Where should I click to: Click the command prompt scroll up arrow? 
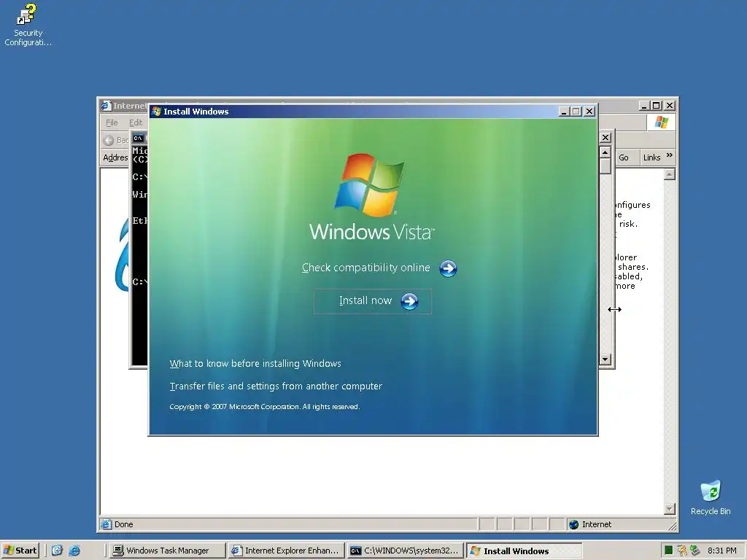(605, 152)
